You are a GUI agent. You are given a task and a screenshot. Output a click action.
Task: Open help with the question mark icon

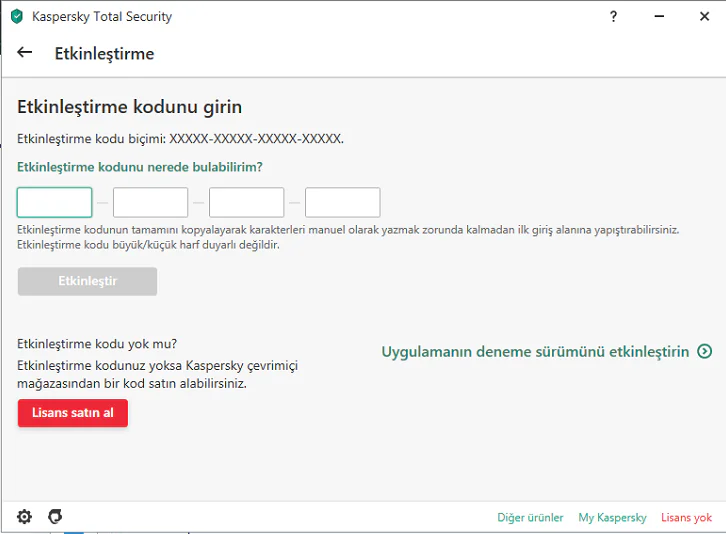click(613, 17)
